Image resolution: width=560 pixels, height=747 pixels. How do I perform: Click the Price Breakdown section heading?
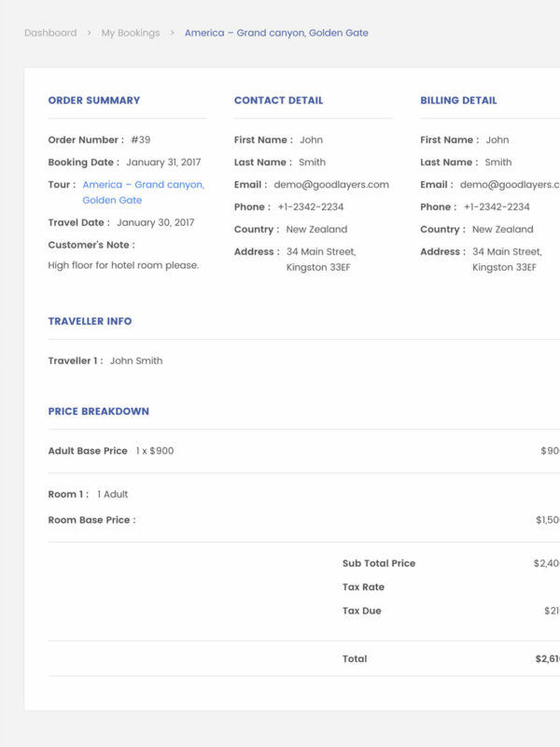pos(98,412)
